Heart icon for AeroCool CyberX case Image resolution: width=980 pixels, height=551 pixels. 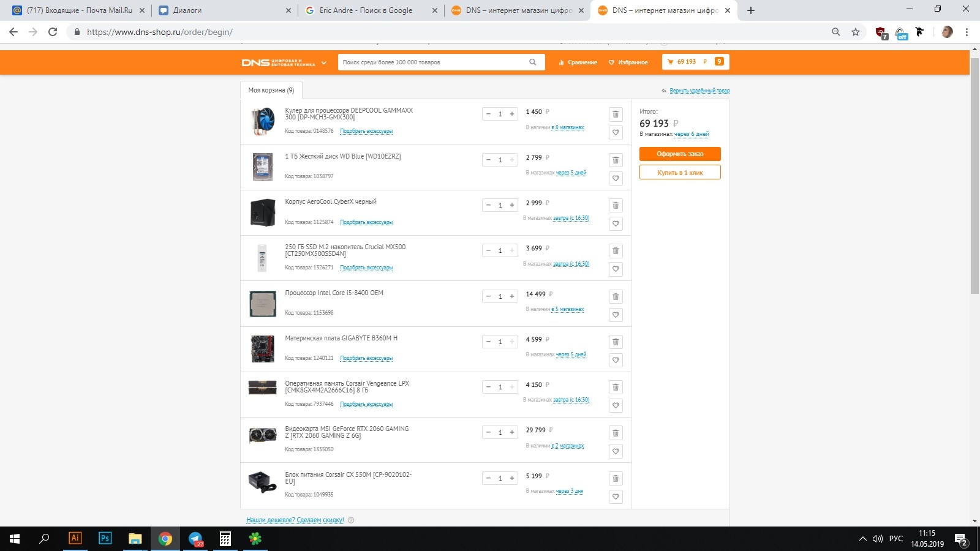point(616,223)
